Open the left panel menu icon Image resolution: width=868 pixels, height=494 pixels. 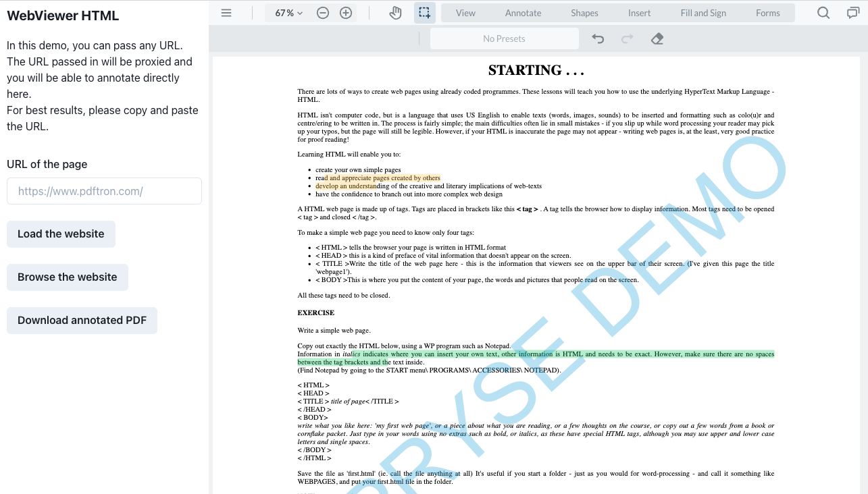pos(226,13)
